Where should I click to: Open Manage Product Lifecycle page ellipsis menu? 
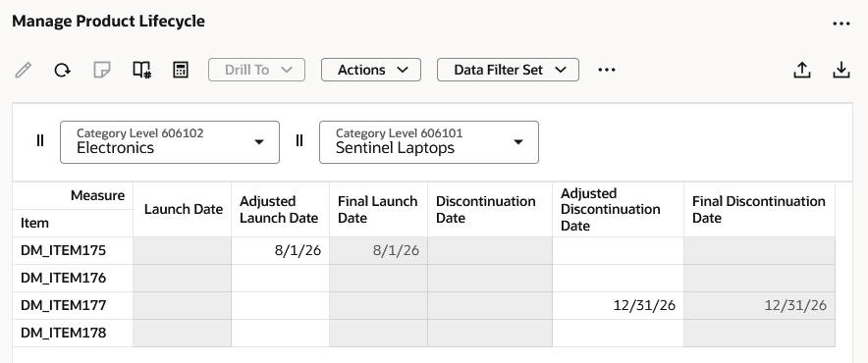coord(841,24)
